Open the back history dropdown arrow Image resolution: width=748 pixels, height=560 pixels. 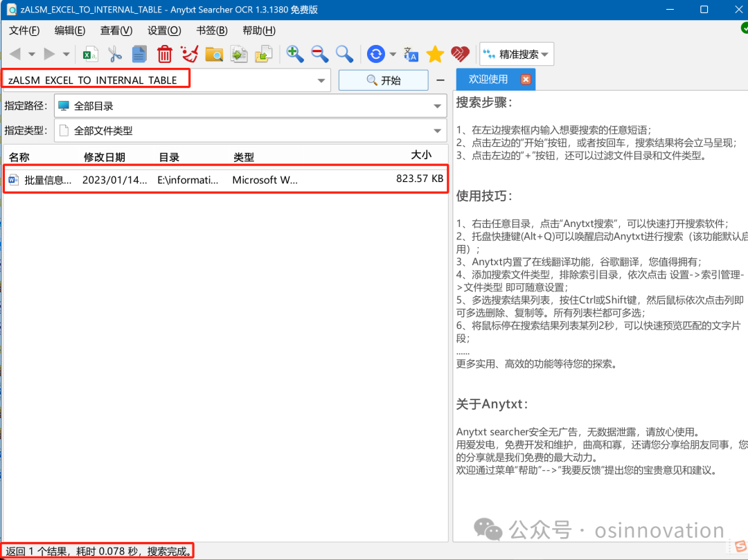coord(31,54)
